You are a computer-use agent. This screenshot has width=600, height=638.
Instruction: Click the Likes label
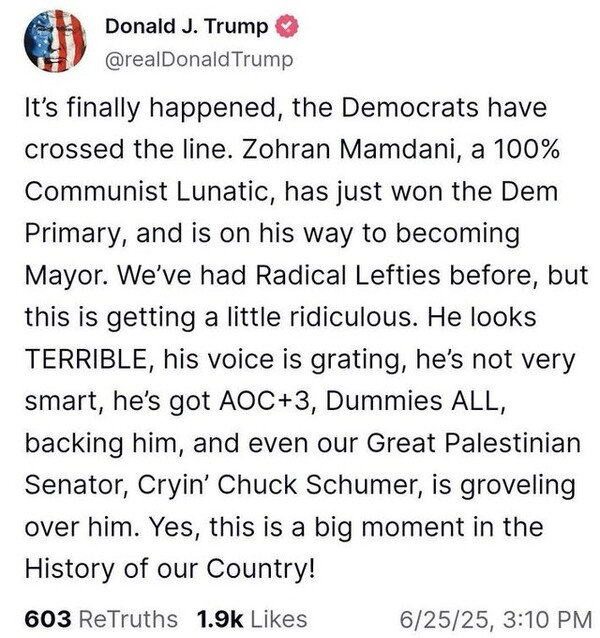point(278,618)
